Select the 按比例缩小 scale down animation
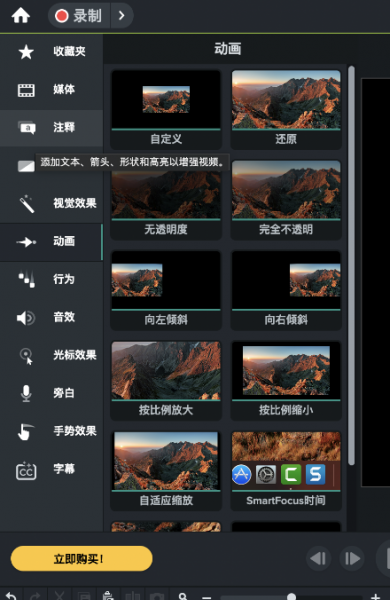Viewport: 390px width, 600px height. (x=286, y=380)
